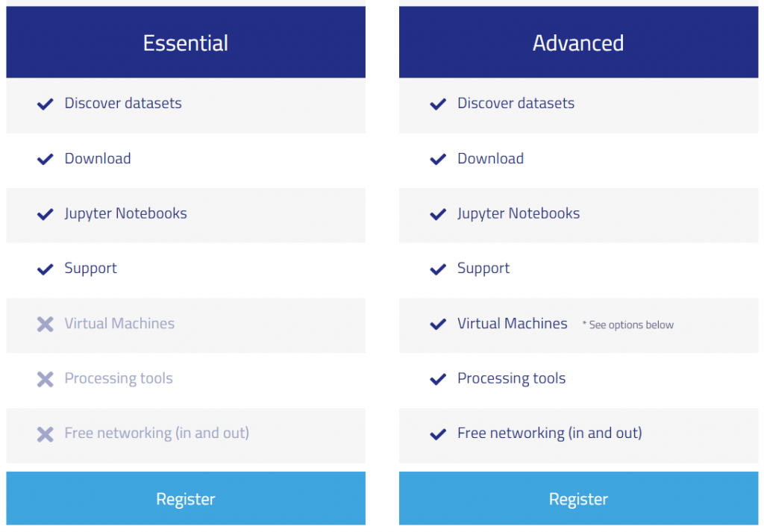764x532 pixels.
Task: Click Jupyter Notebooks text in Essential plan
Action: 125,213
